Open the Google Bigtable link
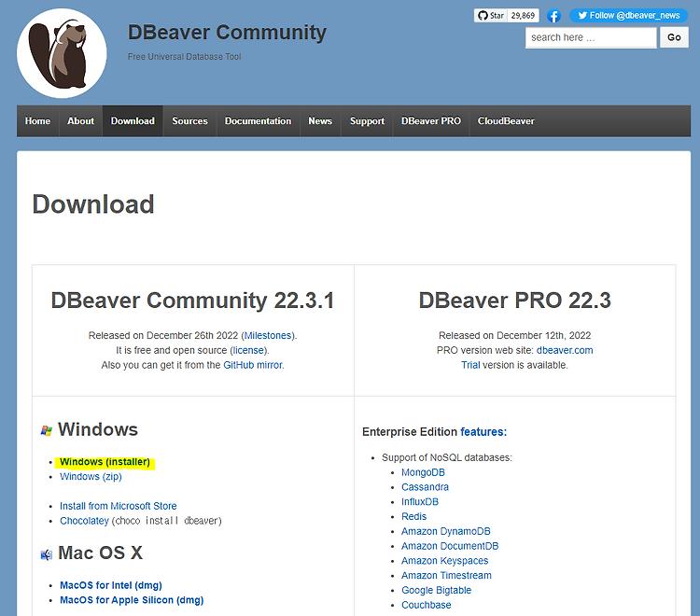 tap(436, 591)
